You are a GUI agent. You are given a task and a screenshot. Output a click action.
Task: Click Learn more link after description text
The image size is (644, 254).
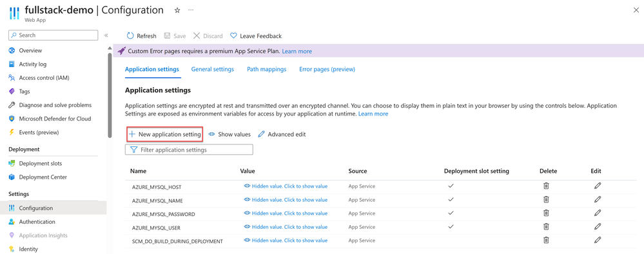[373, 113]
